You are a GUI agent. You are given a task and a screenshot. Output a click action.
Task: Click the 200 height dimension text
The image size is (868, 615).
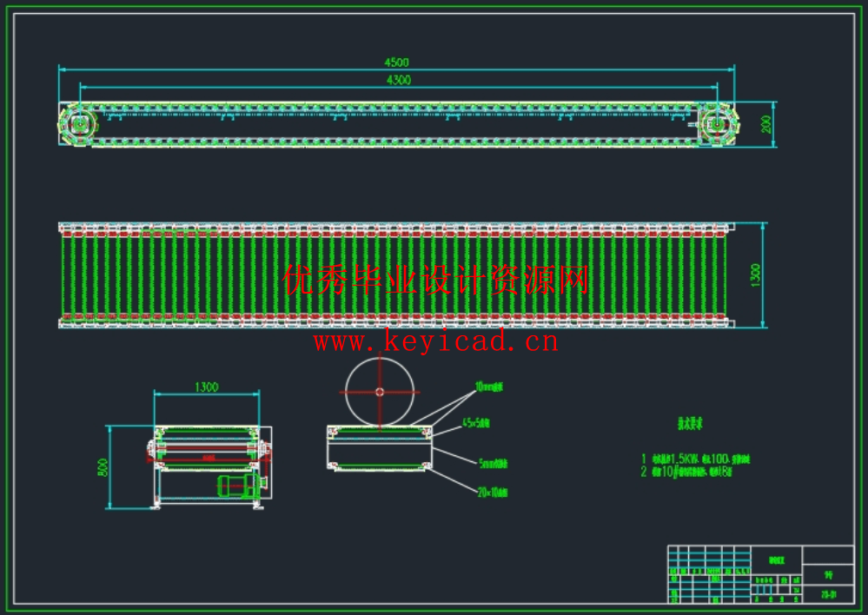765,124
